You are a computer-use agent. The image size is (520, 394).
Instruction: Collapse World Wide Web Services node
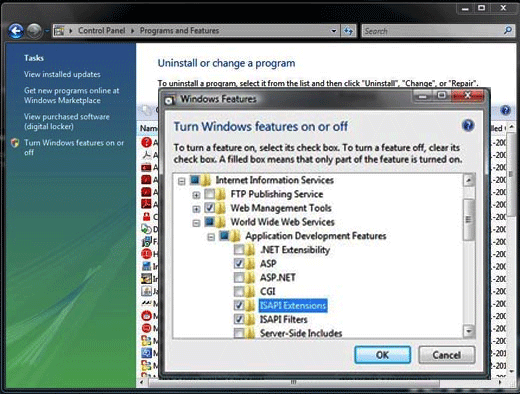[196, 223]
